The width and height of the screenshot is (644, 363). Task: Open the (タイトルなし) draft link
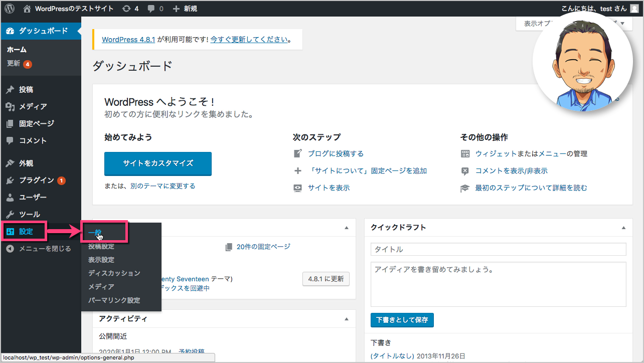[x=393, y=356]
